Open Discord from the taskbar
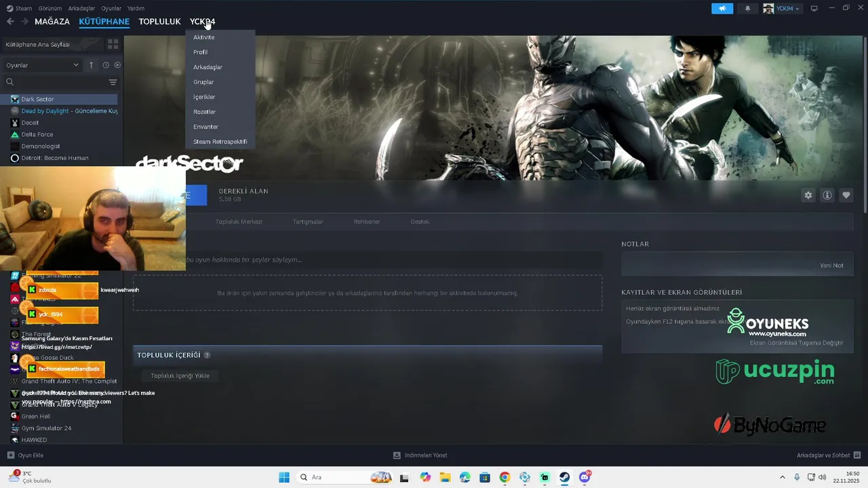This screenshot has height=488, width=868. tap(585, 477)
